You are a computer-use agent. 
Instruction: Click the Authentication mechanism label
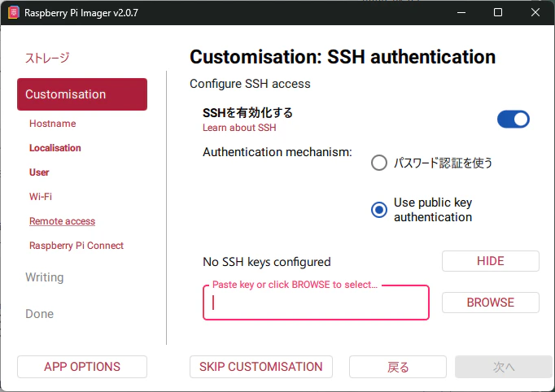(277, 152)
